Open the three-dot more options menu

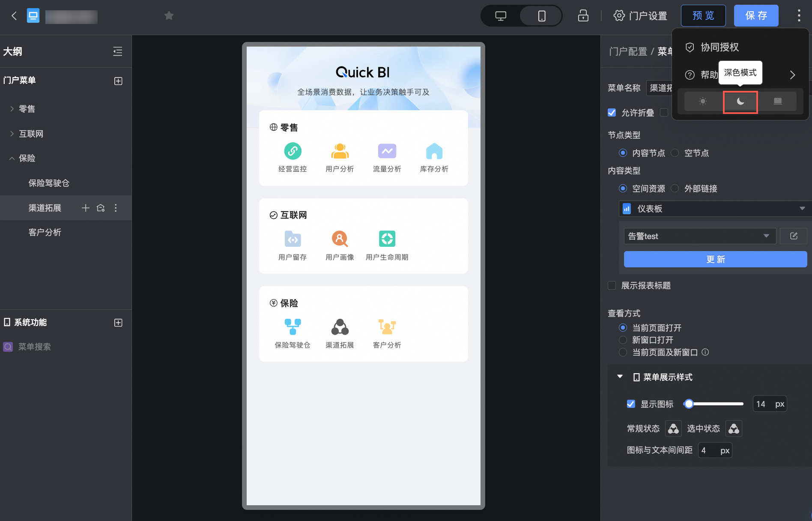799,16
